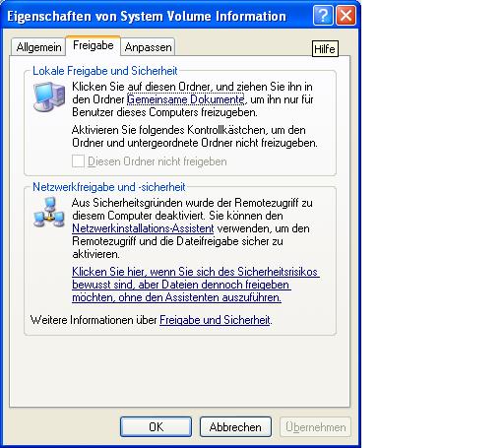Confirm with the OK button

156,426
